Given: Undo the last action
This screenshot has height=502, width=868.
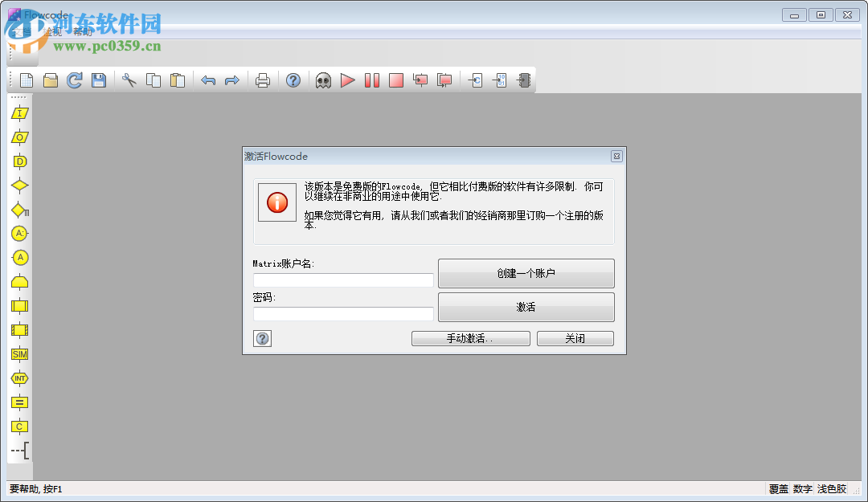Looking at the screenshot, I should pos(208,80).
